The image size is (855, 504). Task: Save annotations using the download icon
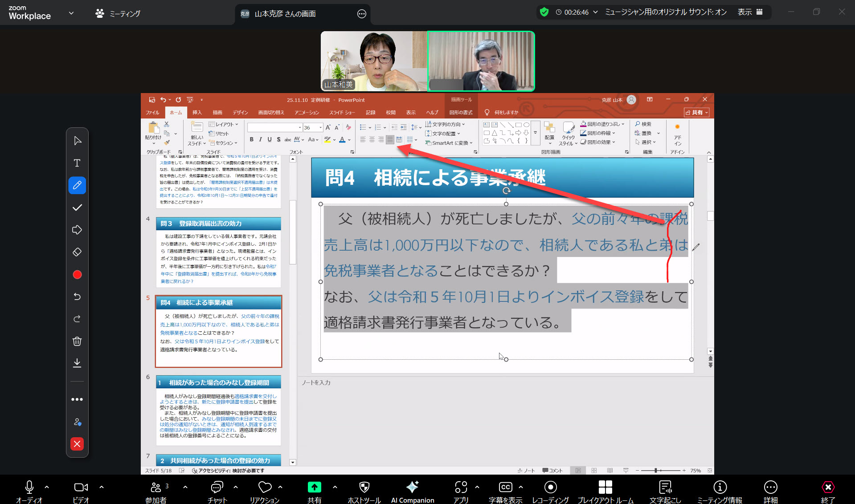coord(77,363)
